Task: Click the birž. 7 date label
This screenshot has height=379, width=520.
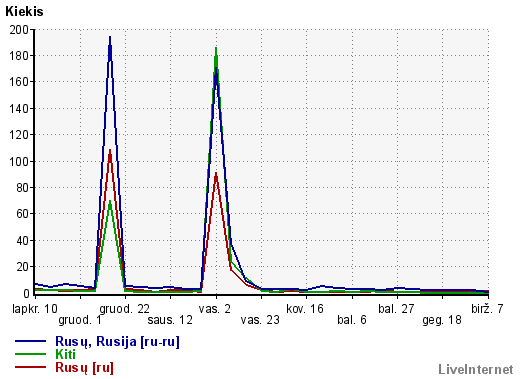Action: click(x=487, y=309)
